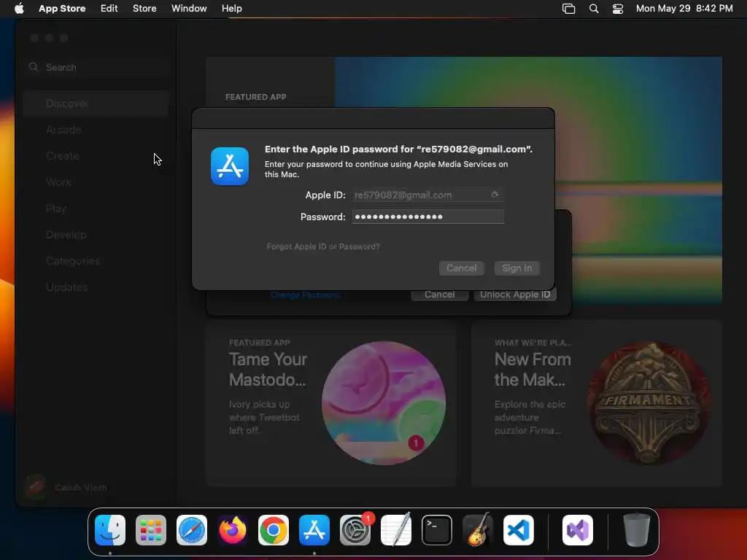
Task: Open the Calub Viem account profile
Action: coord(66,487)
